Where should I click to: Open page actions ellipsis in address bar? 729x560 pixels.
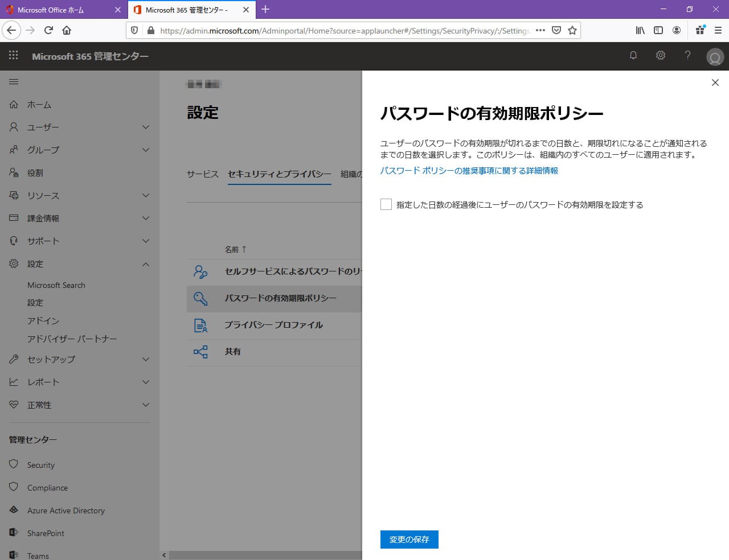[540, 30]
